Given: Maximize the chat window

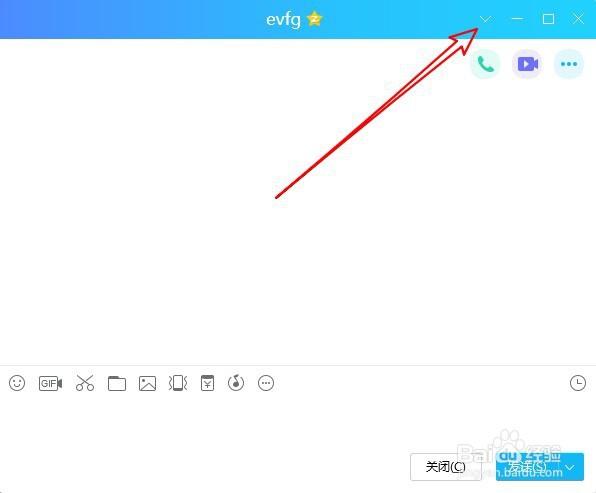Looking at the screenshot, I should coord(548,19).
